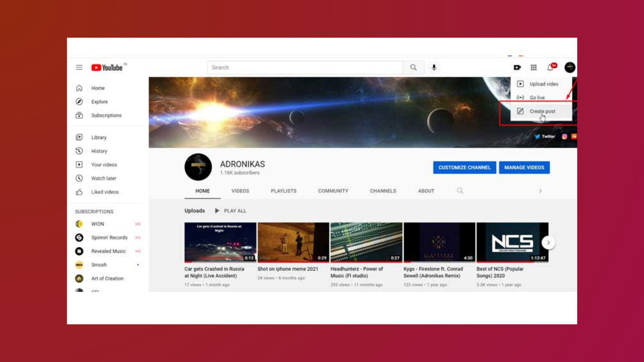The height and width of the screenshot is (362, 644).
Task: Click PLAY ALL uploads
Action: [x=231, y=211]
